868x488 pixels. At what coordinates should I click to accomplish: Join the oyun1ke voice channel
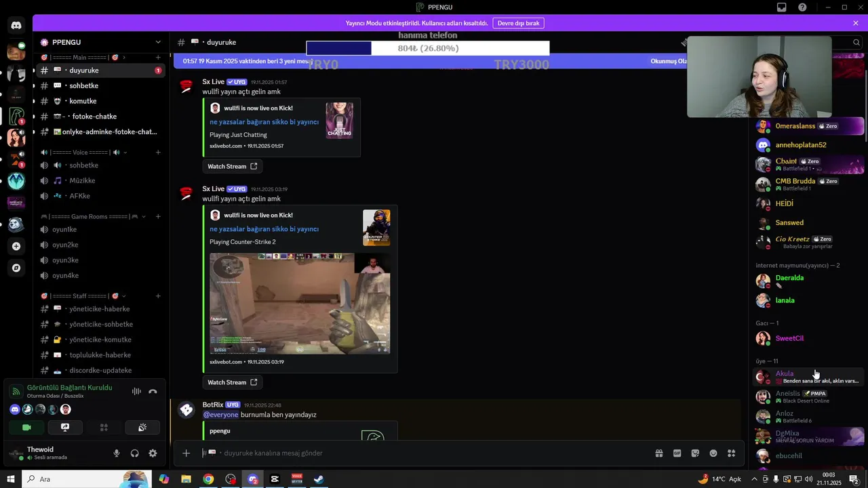coord(100,230)
